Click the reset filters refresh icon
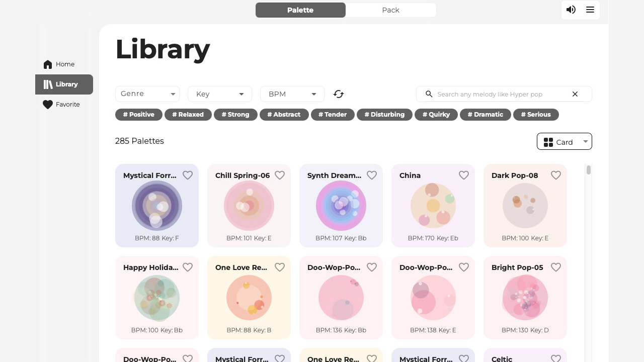644x362 pixels. pos(339,94)
